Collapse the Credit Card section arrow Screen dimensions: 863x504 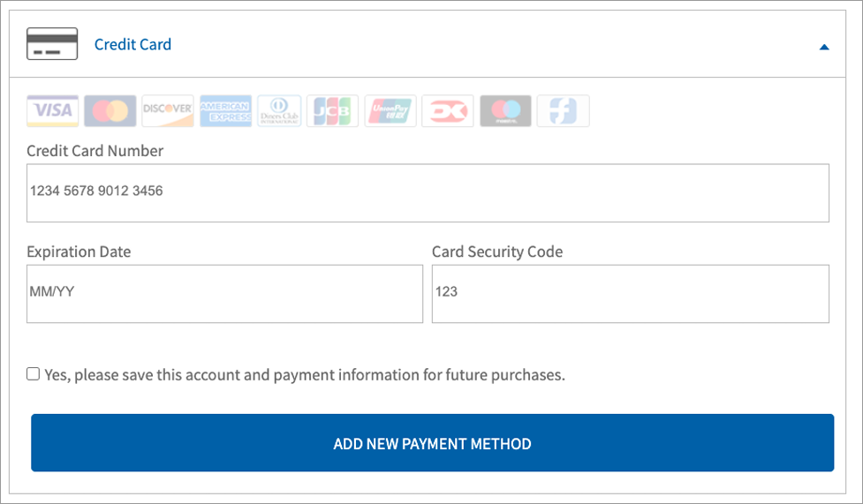coord(824,47)
